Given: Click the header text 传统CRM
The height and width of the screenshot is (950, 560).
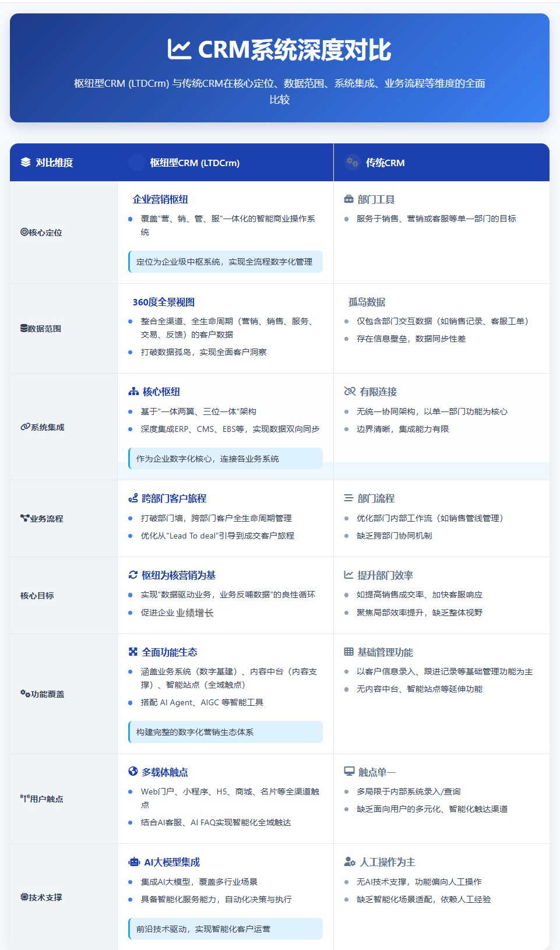Looking at the screenshot, I should point(385,163).
